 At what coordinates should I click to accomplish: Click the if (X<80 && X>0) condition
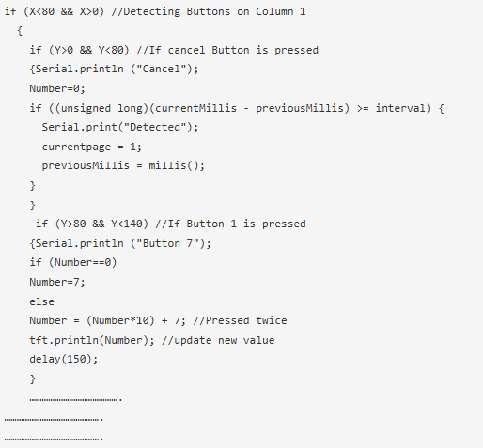pyautogui.click(x=55, y=11)
